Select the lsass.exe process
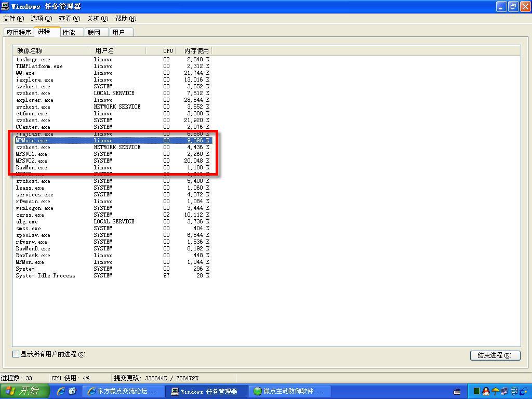 coord(113,188)
